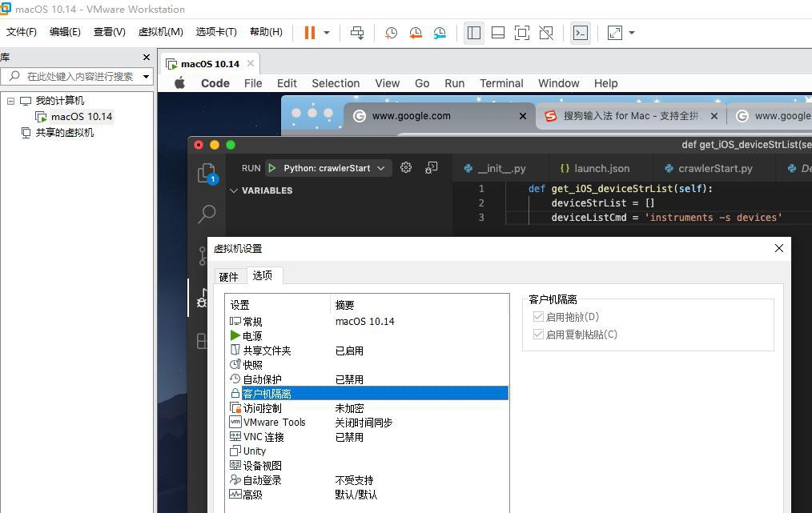Viewport: 812px width, 513px height.
Task: Open the library search filter dropdown
Action: 146,77
